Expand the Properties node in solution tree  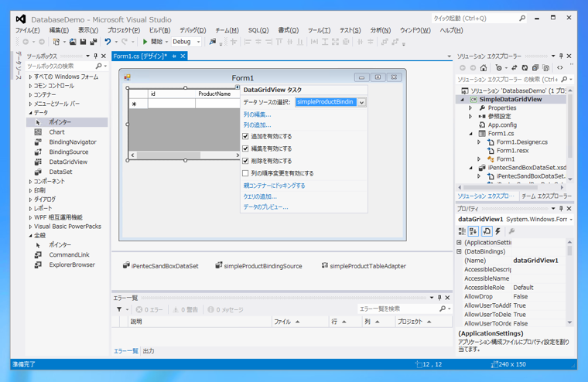tap(470, 108)
